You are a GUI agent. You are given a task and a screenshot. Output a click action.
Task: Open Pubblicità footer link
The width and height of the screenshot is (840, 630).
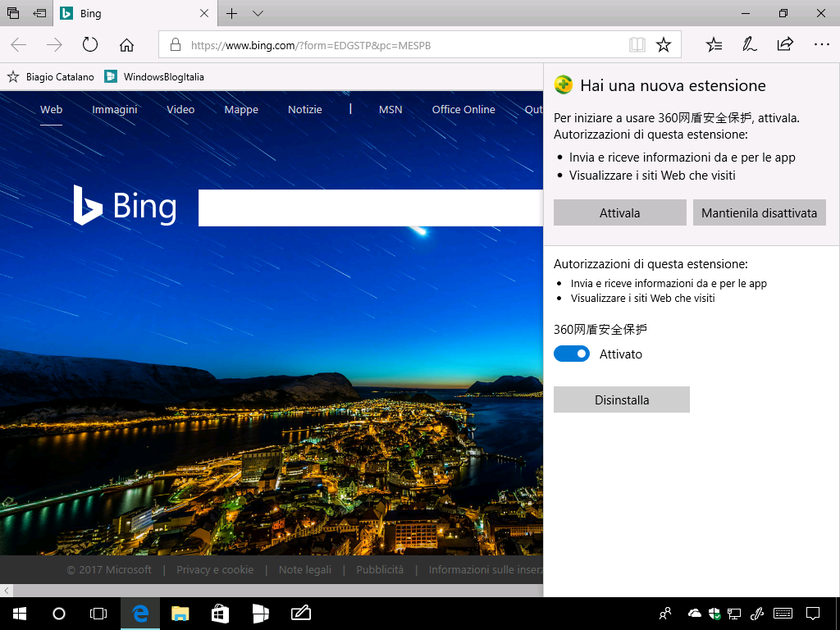(x=380, y=569)
